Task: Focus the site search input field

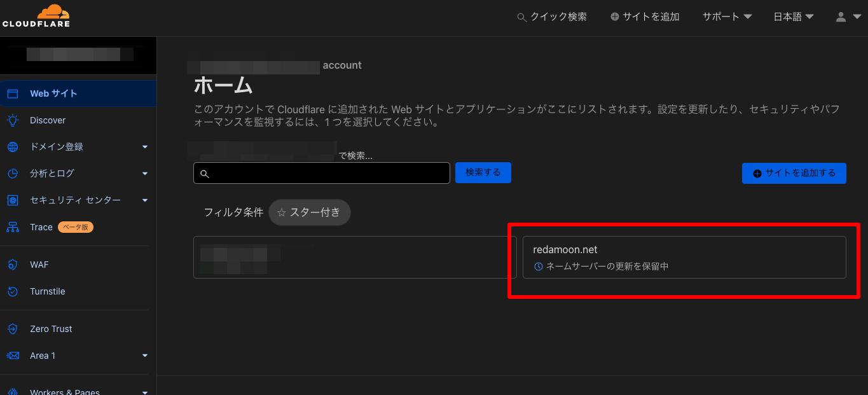Action: coord(322,173)
